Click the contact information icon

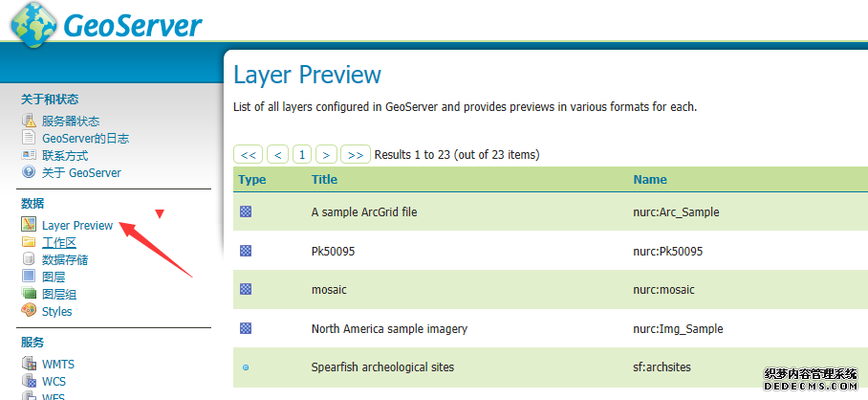(29, 155)
